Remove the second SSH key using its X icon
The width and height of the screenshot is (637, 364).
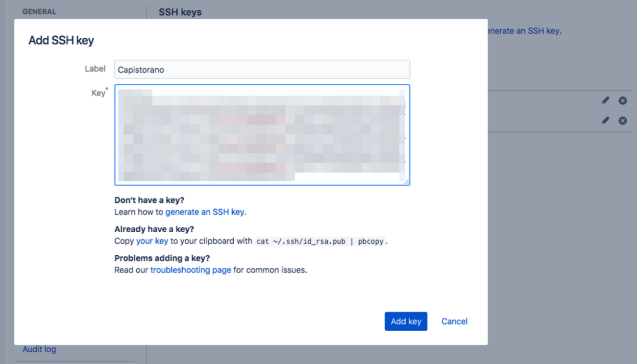622,121
